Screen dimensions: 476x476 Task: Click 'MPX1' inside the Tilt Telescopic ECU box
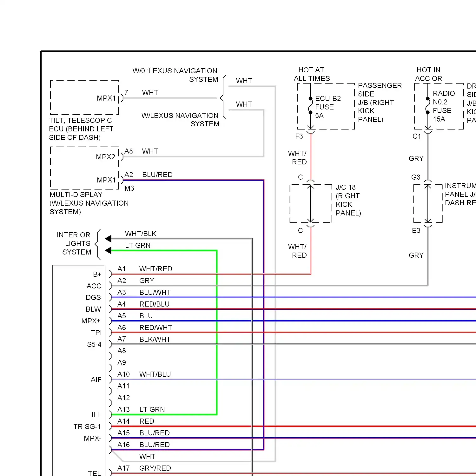(107, 98)
